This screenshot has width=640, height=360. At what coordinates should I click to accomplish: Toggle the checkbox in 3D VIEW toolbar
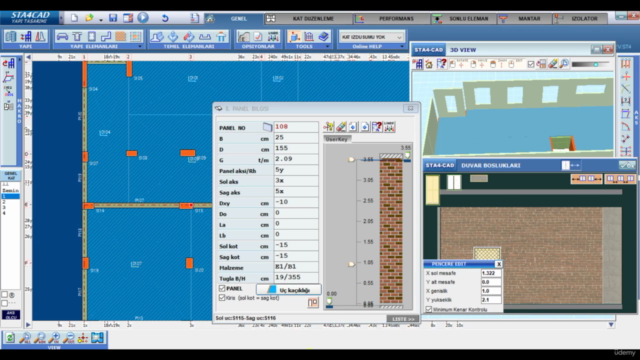[x=531, y=64]
